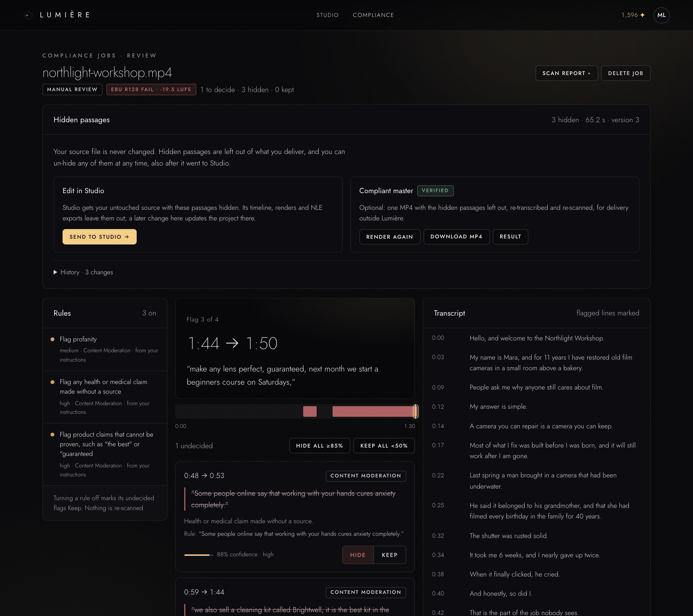Click '3 hidden · 65.2 s · version 3' text

(x=595, y=120)
